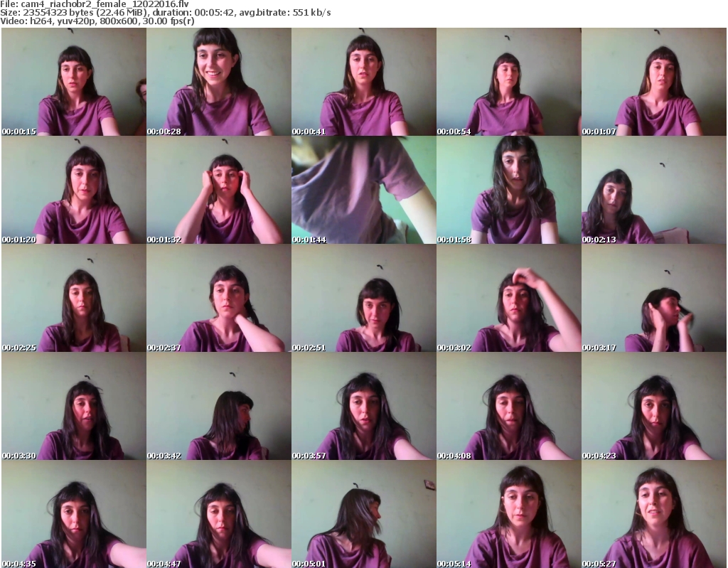Image resolution: width=728 pixels, height=568 pixels.
Task: Select the thumbnail stamped 00:02:37
Action: pos(219,298)
